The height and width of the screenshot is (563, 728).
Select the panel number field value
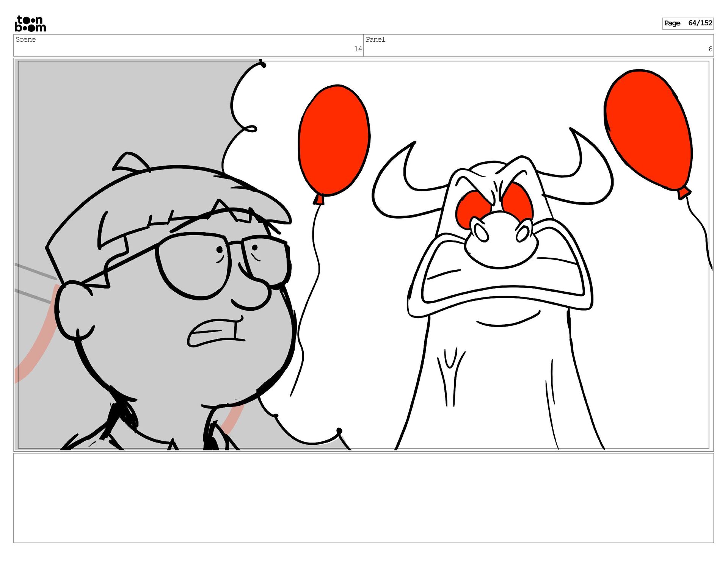point(709,49)
